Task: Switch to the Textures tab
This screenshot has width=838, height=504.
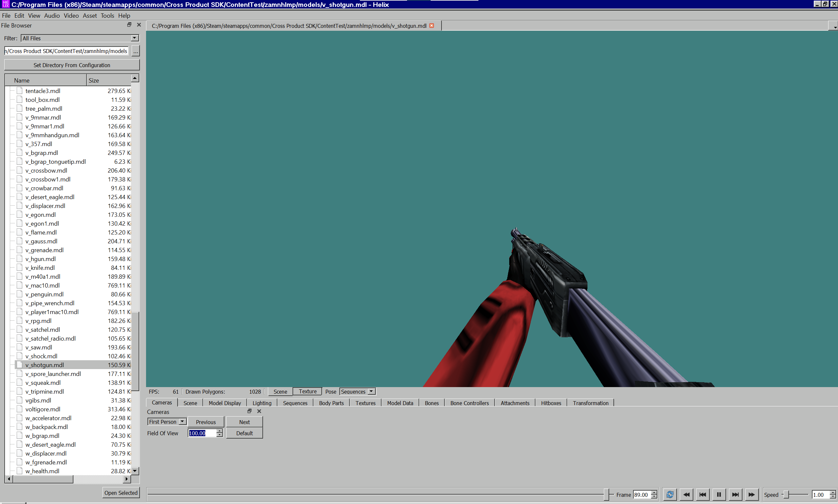Action: (365, 403)
